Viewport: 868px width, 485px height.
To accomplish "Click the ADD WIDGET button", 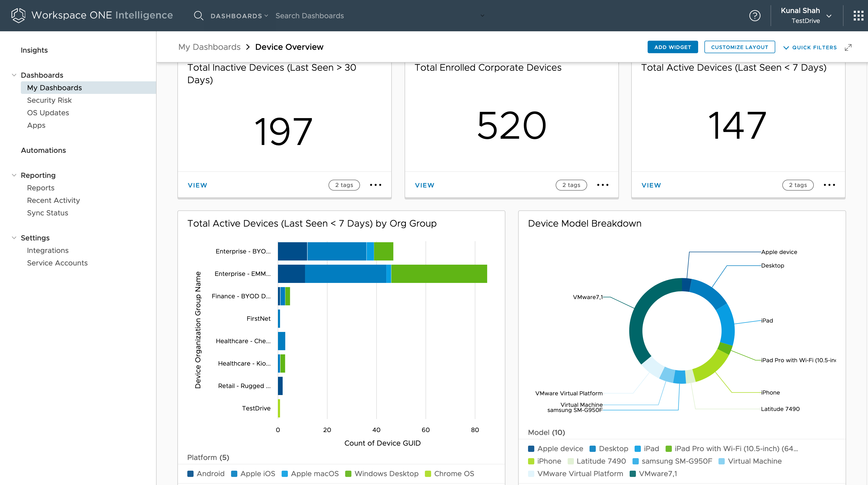I will (x=673, y=47).
